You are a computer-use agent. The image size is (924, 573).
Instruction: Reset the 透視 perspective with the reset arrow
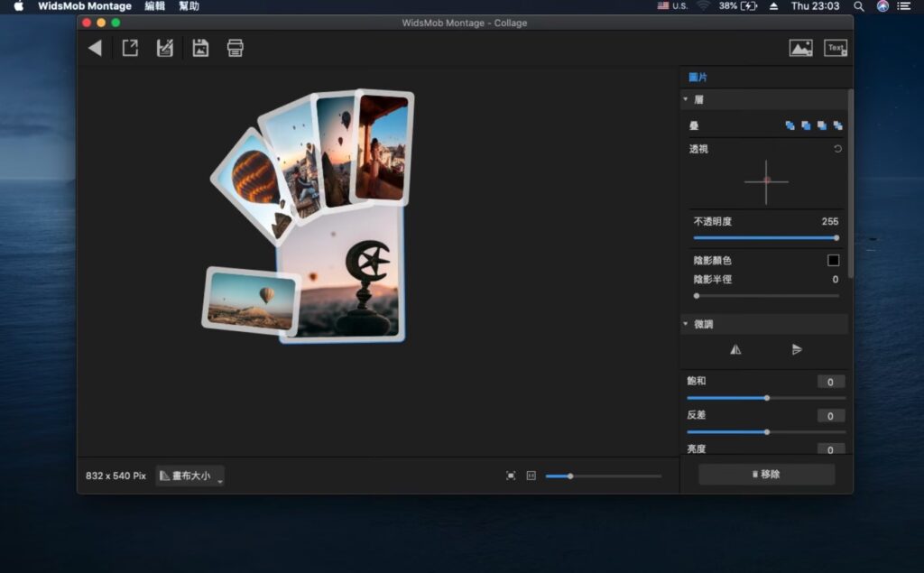tap(837, 148)
